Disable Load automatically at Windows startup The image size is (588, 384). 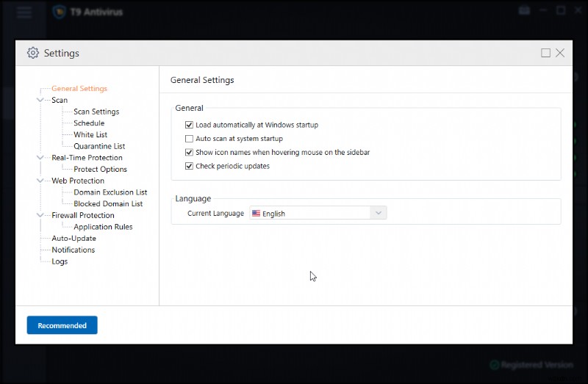pyautogui.click(x=189, y=126)
